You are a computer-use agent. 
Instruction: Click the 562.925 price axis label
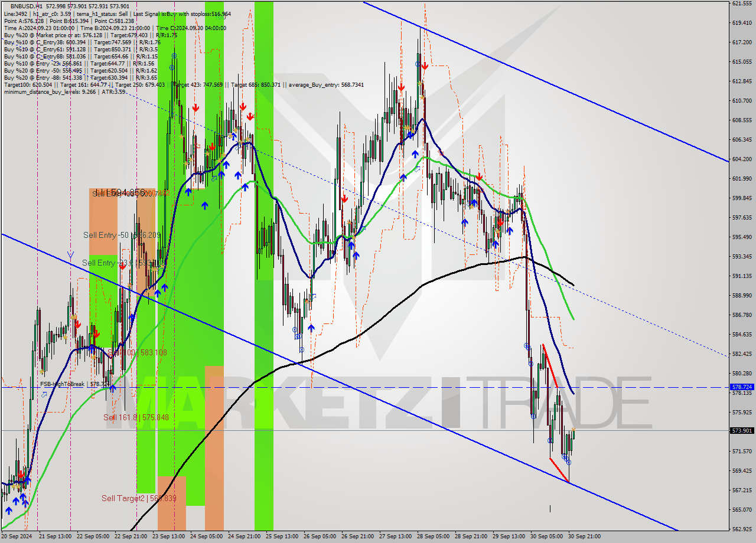pos(742,529)
